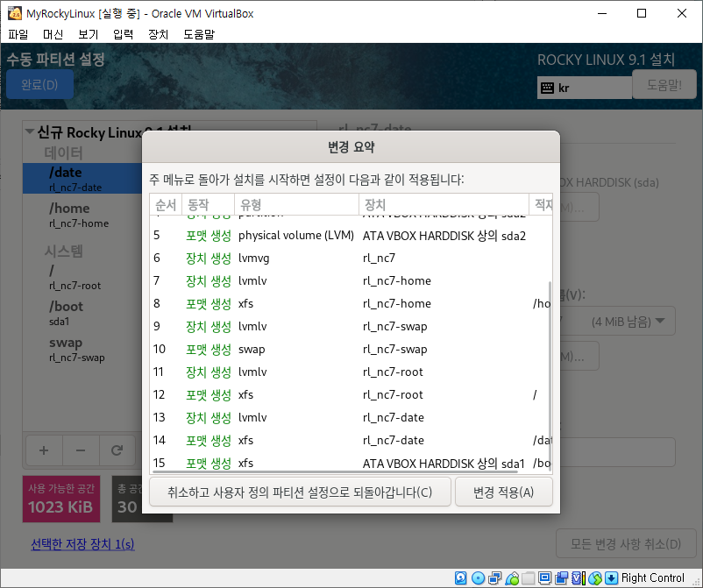Select the /boot sda1 mount point entry

[x=82, y=313]
